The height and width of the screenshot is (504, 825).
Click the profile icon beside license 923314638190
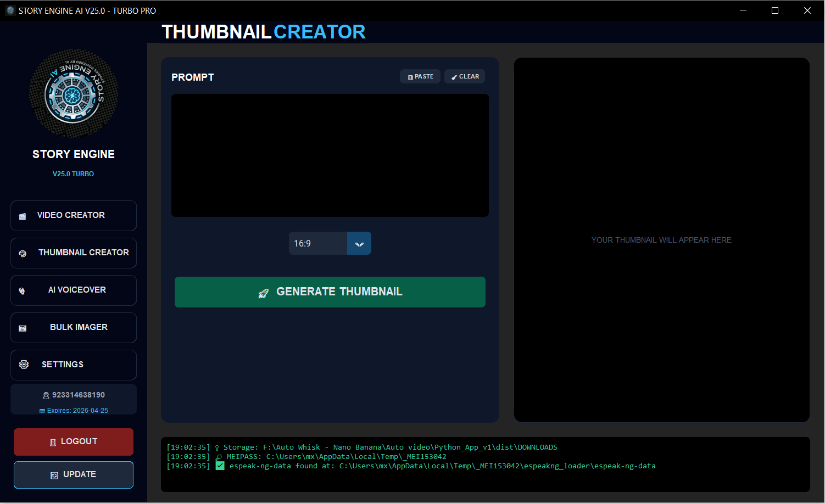point(46,395)
